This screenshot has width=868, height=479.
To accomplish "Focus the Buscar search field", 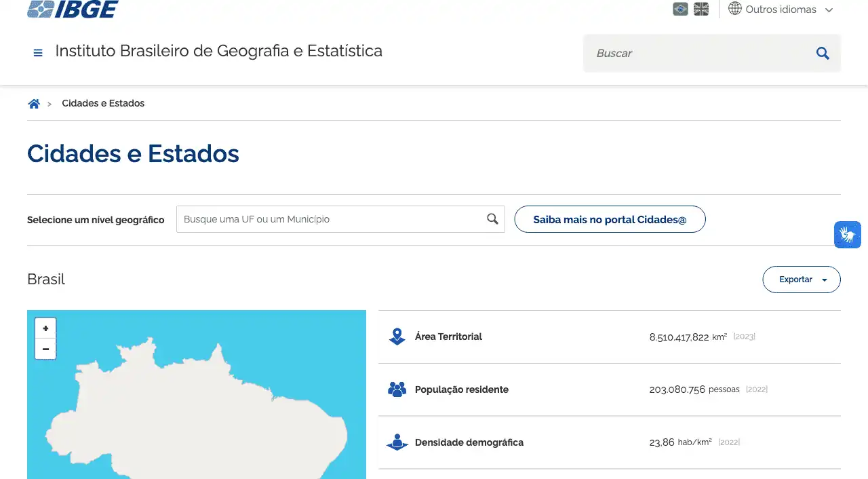I will coord(698,53).
